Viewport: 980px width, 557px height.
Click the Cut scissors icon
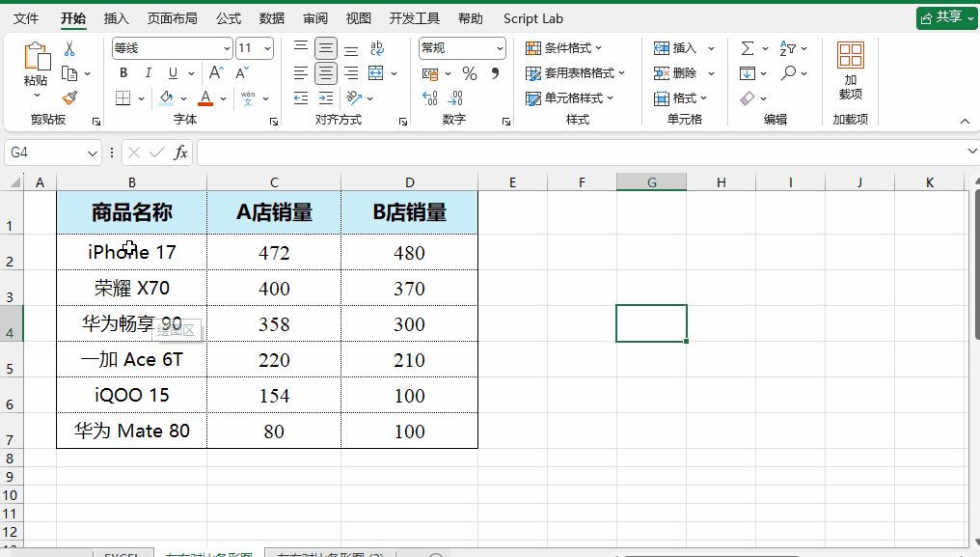[69, 49]
